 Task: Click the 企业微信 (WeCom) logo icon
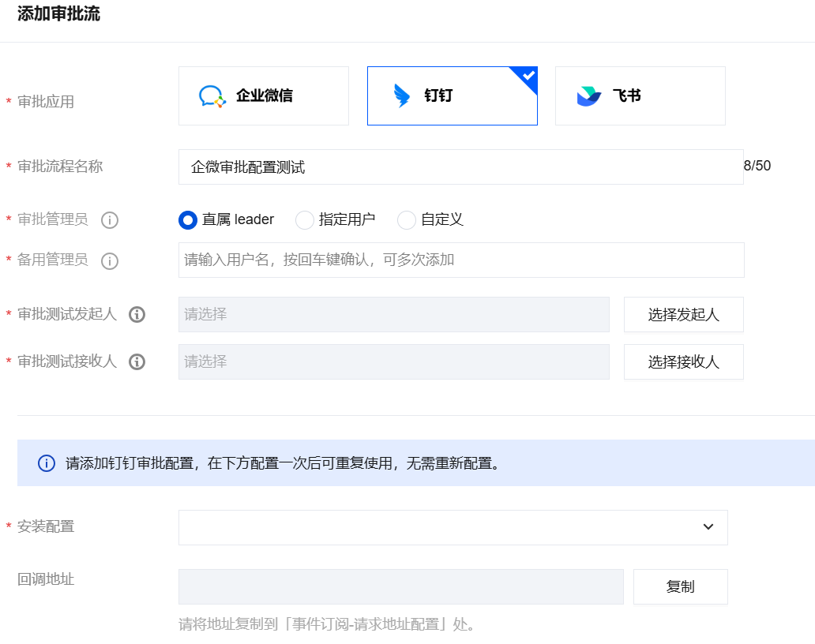212,96
